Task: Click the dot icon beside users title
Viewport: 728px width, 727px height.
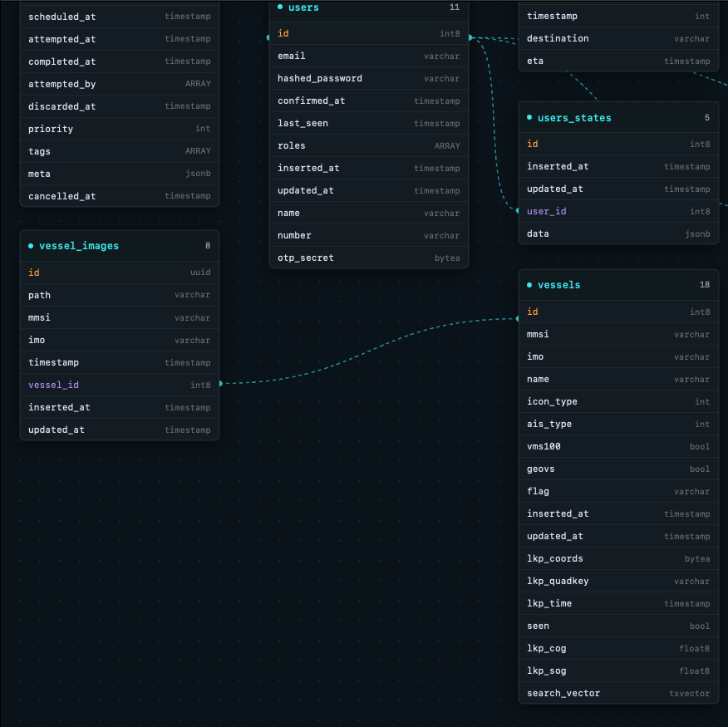Action: 280,7
